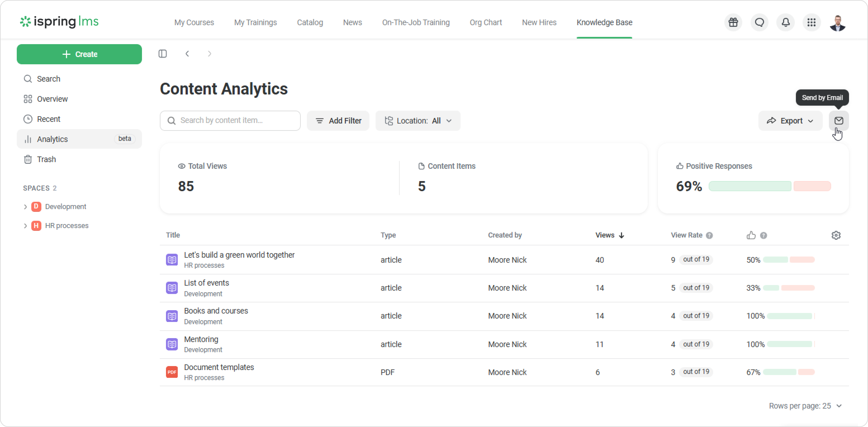Open the Location: All dropdown

pos(418,121)
